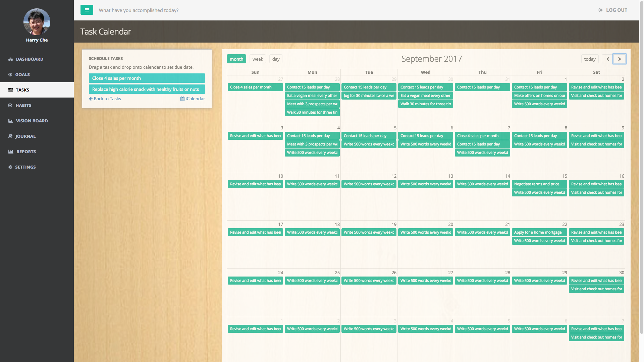
Task: Open Settings from the sidebar
Action: (x=25, y=167)
